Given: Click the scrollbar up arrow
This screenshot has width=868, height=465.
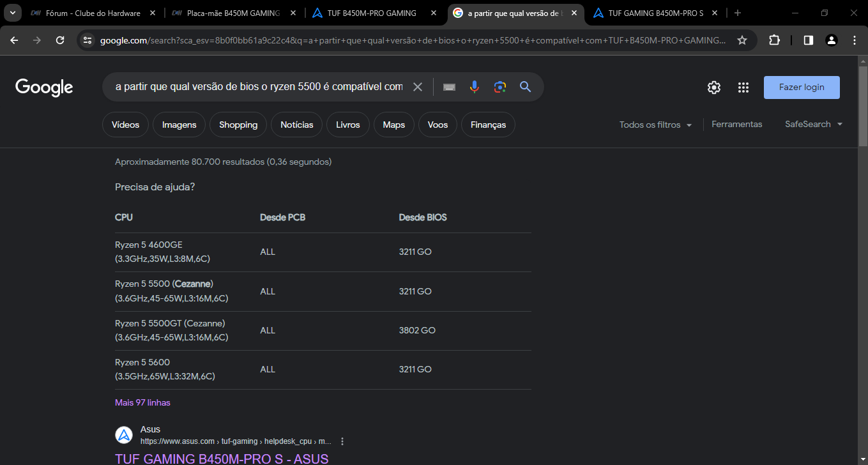Looking at the screenshot, I should tap(863, 60).
